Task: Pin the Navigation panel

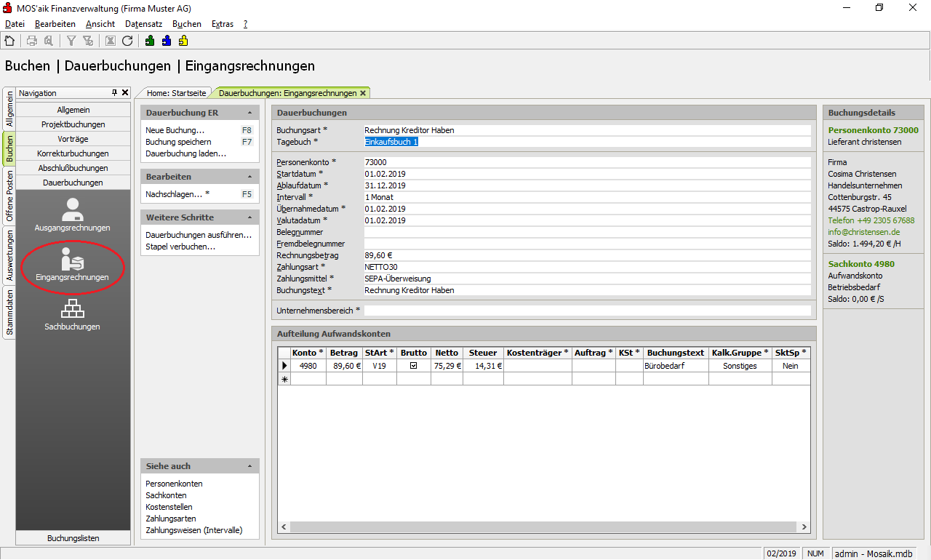Action: pos(114,93)
